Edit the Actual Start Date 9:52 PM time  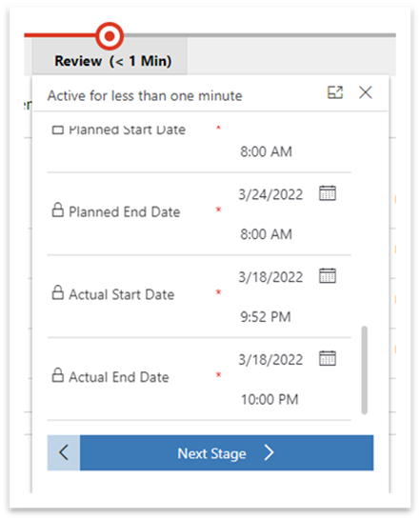pos(266,317)
